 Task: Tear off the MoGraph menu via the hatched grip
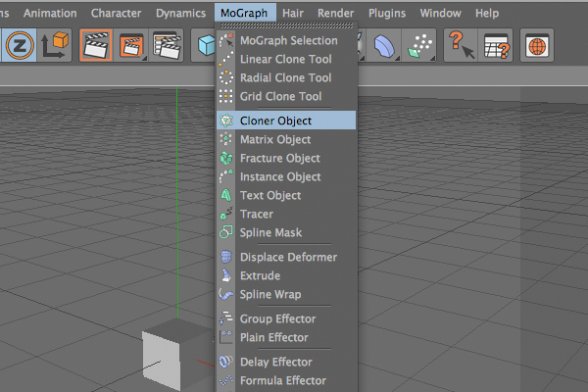point(286,25)
